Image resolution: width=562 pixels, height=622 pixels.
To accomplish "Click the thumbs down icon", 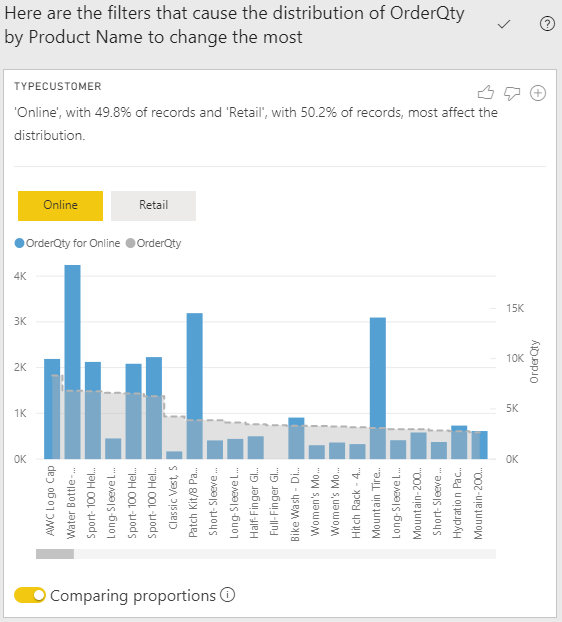I will [x=512, y=94].
